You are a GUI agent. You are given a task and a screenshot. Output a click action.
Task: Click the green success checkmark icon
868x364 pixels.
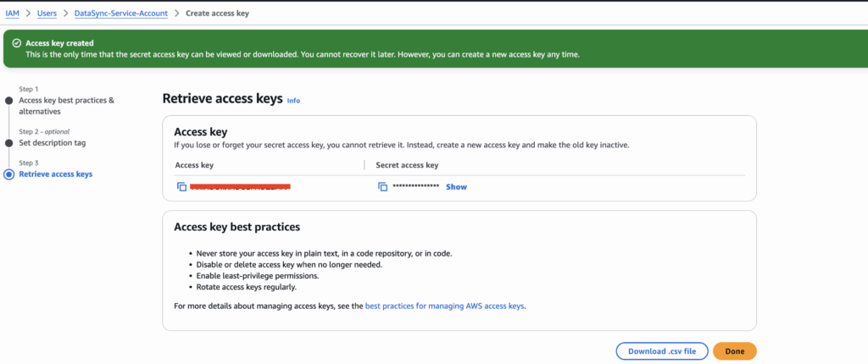(x=16, y=43)
